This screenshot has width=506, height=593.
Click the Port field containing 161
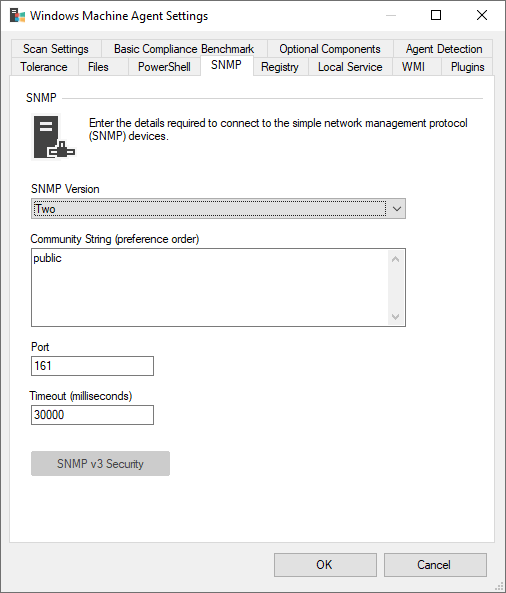pos(92,366)
